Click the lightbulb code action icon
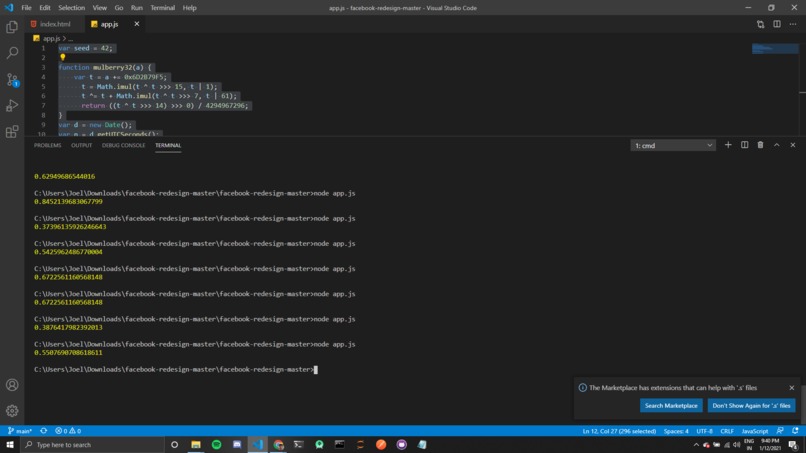This screenshot has height=453, width=806. 62,58
